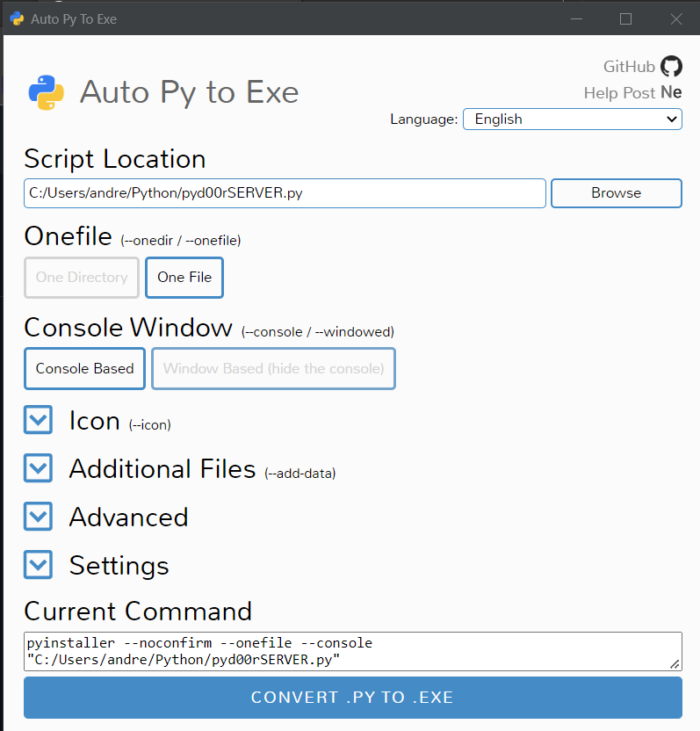Expand the Icon section chevron
This screenshot has width=700, height=731.
point(39,420)
